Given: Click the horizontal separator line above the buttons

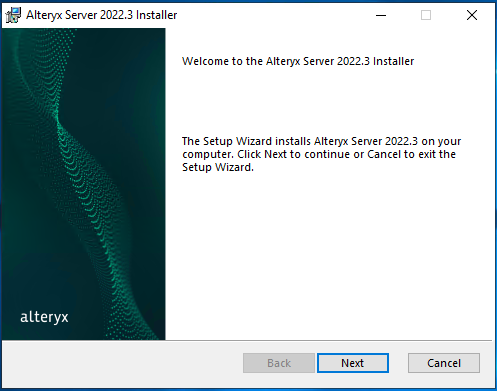Looking at the screenshot, I should coord(247,340).
